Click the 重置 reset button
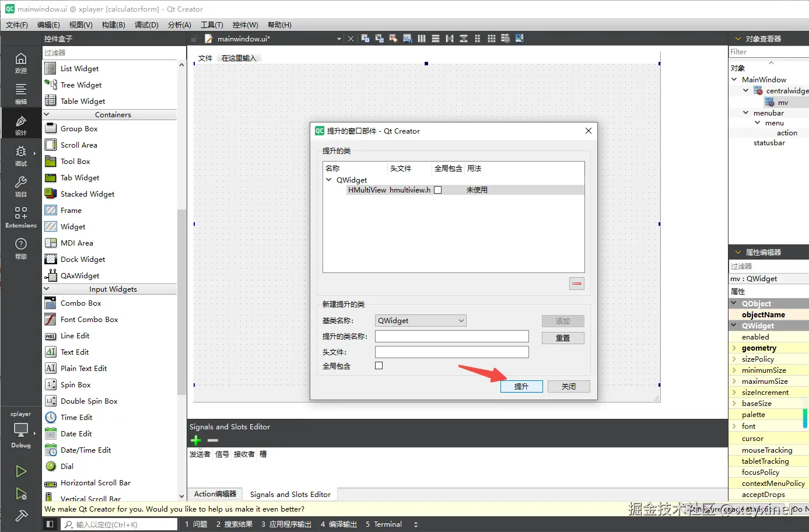The width and height of the screenshot is (809, 532). pos(563,338)
